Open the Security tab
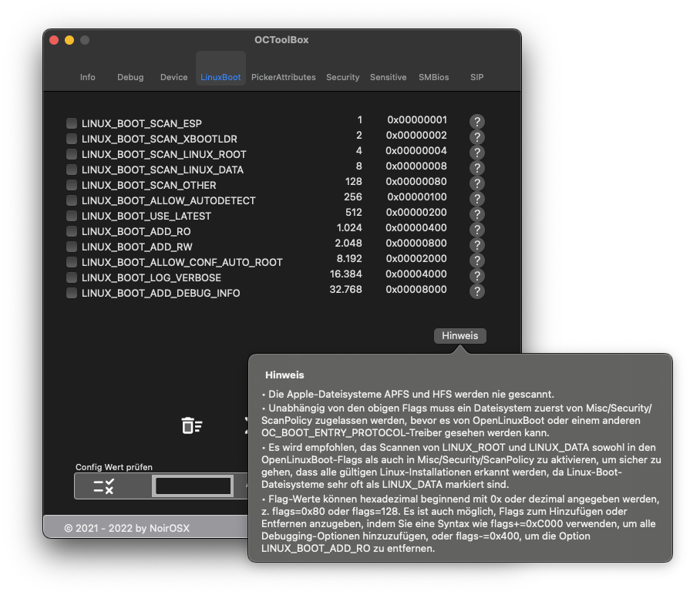Image resolution: width=700 pixels, height=595 pixels. [x=342, y=77]
